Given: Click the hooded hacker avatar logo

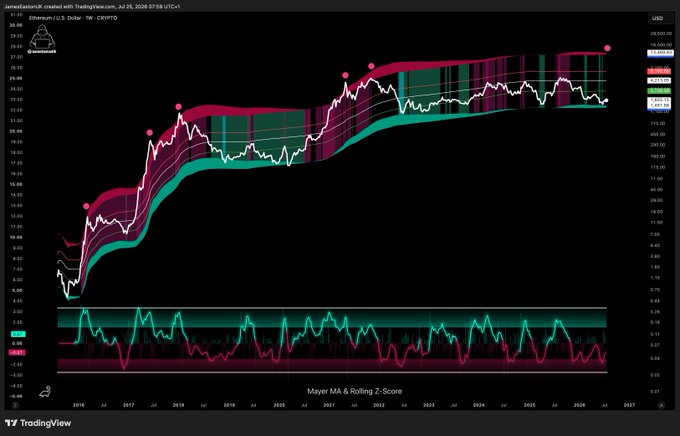Looking at the screenshot, I should point(42,37).
